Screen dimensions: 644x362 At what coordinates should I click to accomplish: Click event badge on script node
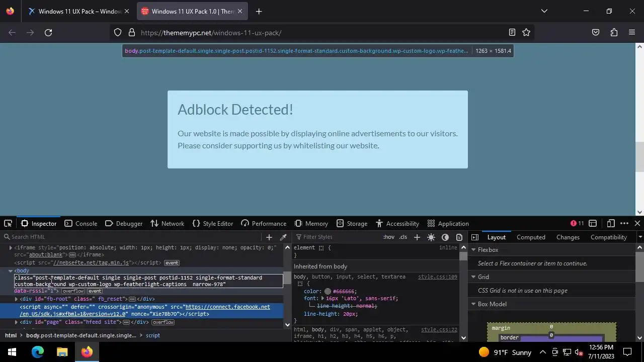[x=172, y=263]
